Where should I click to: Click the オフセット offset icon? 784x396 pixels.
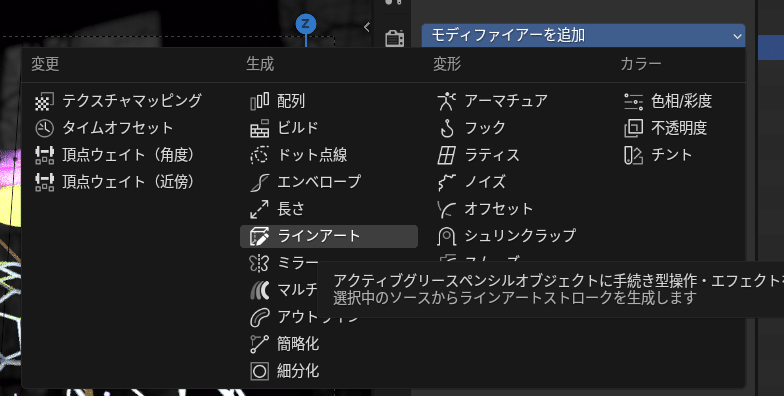[x=446, y=209]
